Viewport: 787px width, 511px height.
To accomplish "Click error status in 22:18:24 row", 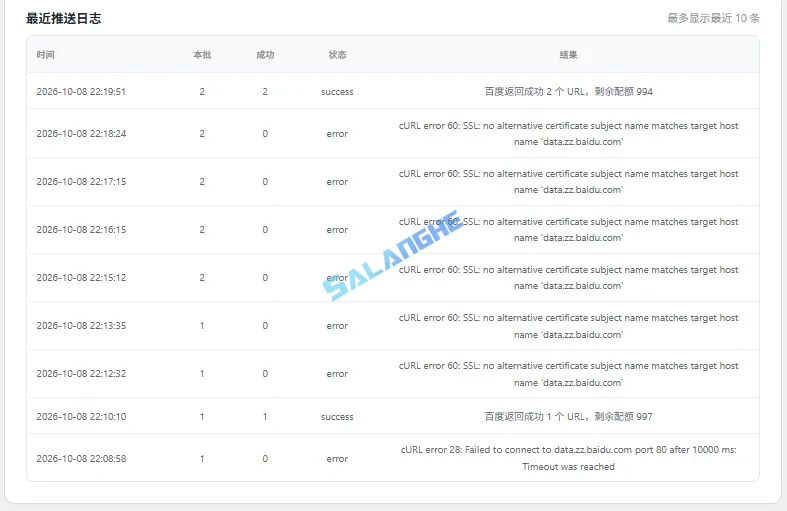I will pos(337,134).
